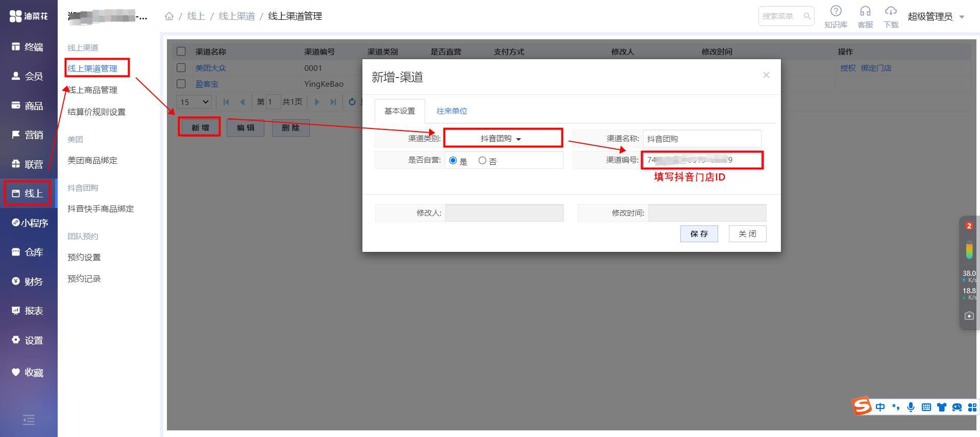Open the 终端 sidebar section
Viewport: 980px width, 437px height.
[29, 47]
